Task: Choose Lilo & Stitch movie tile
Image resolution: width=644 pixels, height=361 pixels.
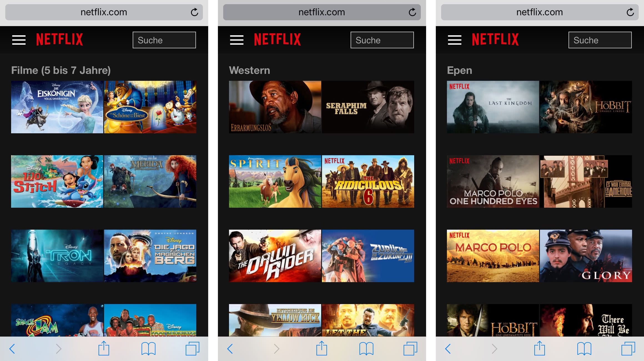Action: pos(57,181)
